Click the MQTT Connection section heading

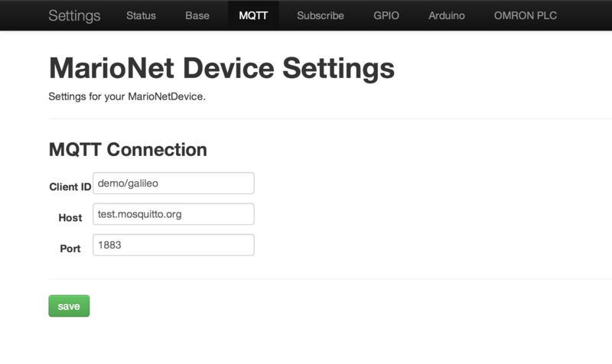click(128, 150)
